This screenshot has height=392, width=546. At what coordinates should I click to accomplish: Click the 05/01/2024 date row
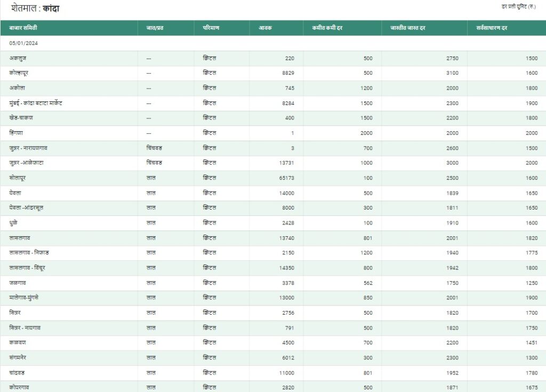coord(23,43)
